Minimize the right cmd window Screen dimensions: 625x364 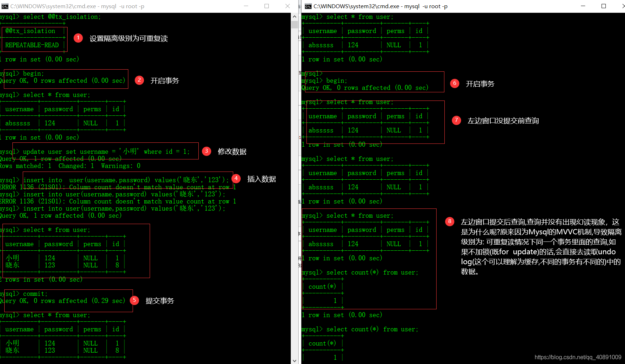[x=583, y=6]
